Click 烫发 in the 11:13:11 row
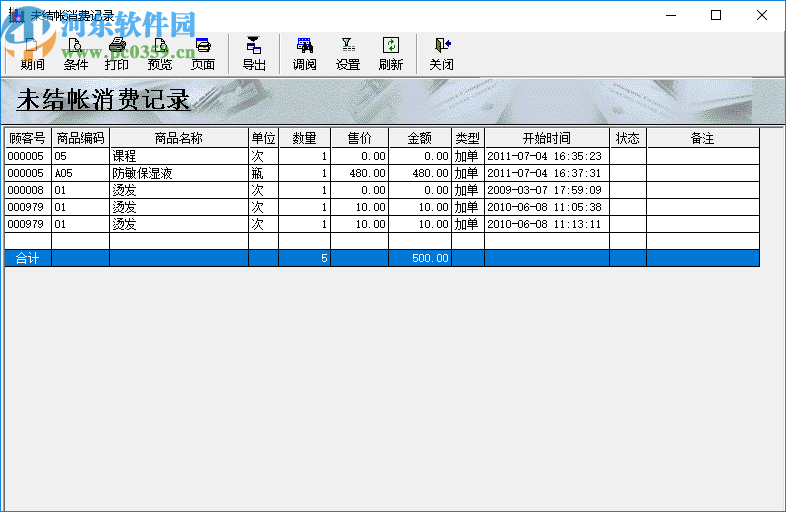Image resolution: width=786 pixels, height=512 pixels. (179, 224)
